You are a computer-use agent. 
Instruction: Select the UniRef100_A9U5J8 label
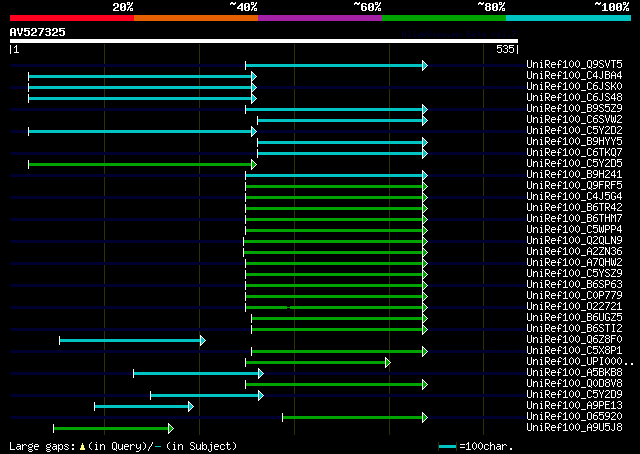pyautogui.click(x=574, y=428)
